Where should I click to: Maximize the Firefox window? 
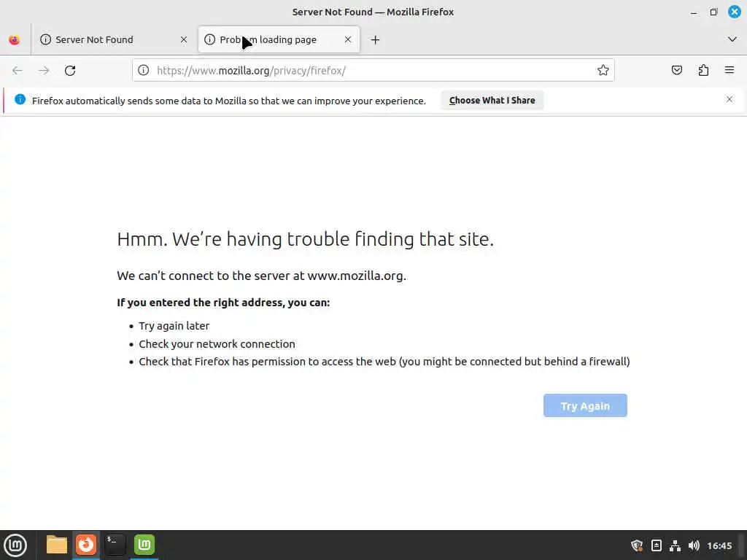tap(713, 12)
